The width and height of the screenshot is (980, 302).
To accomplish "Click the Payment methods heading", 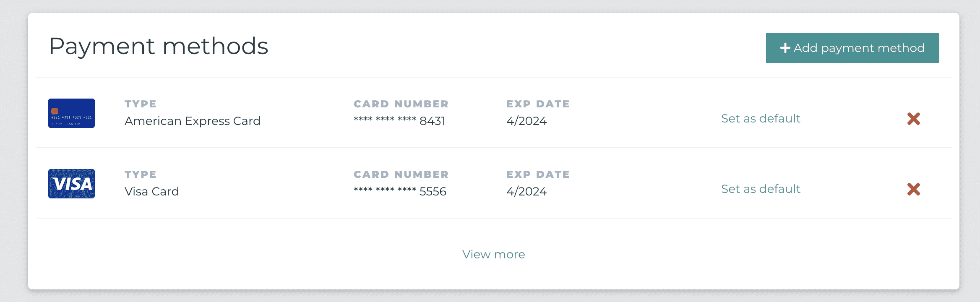I will [159, 46].
